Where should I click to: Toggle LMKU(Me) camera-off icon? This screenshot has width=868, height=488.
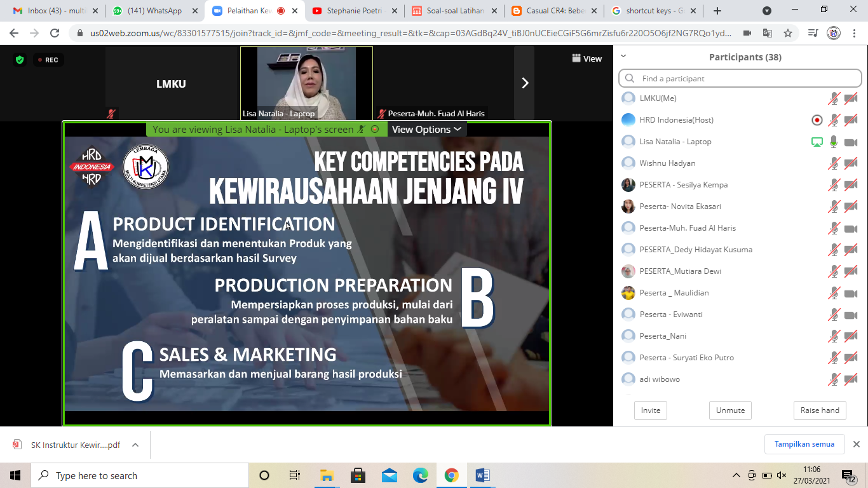[x=851, y=98]
